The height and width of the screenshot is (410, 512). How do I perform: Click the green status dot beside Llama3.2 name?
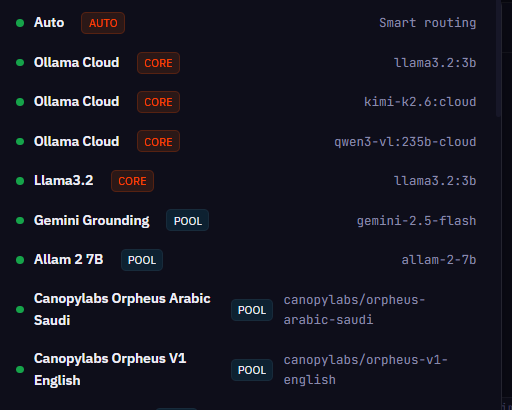click(x=20, y=181)
